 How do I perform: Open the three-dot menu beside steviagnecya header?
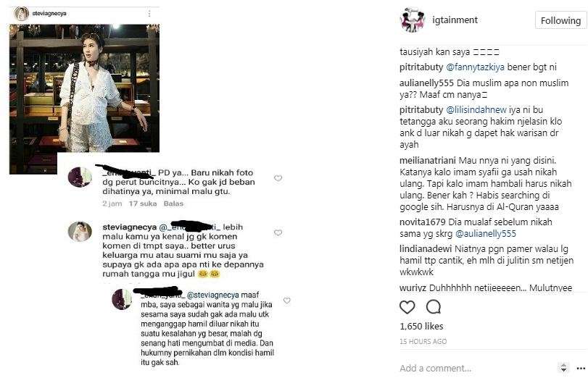pos(149,14)
